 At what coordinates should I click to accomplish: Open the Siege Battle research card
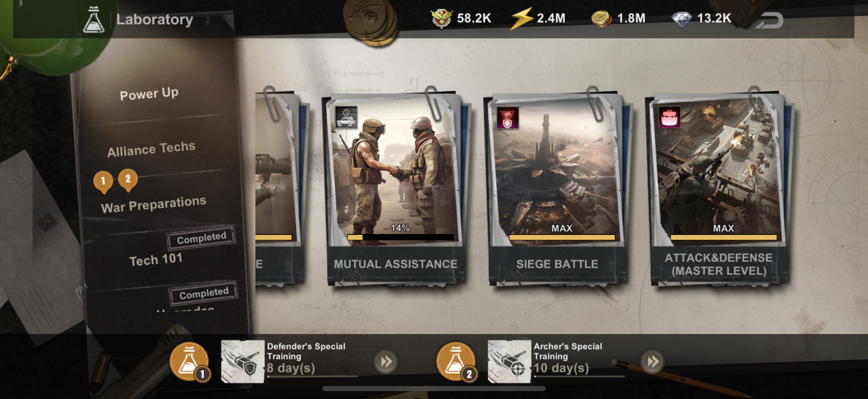pyautogui.click(x=557, y=187)
